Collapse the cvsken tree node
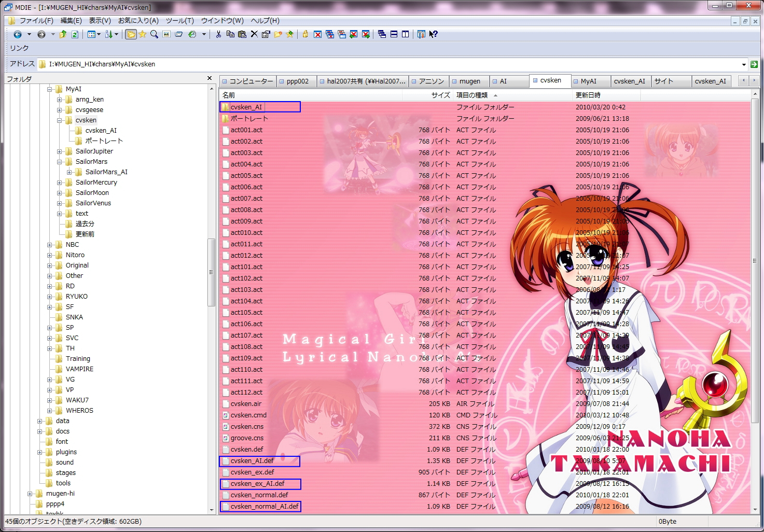The height and width of the screenshot is (532, 764). coord(60,120)
